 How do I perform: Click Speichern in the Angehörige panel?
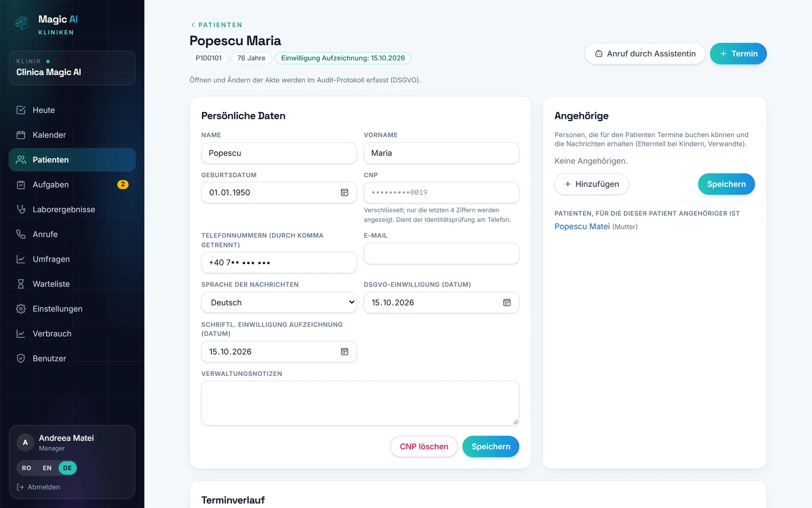(726, 184)
